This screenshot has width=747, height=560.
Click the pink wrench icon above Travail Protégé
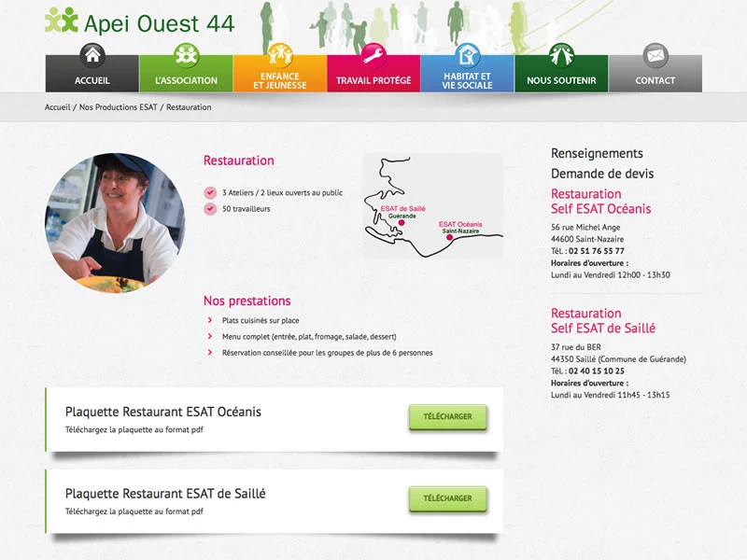373,56
